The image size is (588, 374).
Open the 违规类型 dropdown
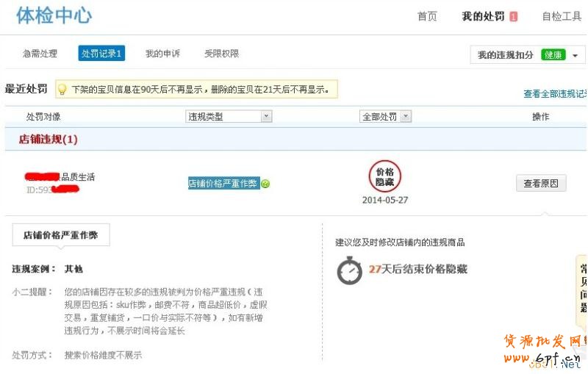coord(229,116)
